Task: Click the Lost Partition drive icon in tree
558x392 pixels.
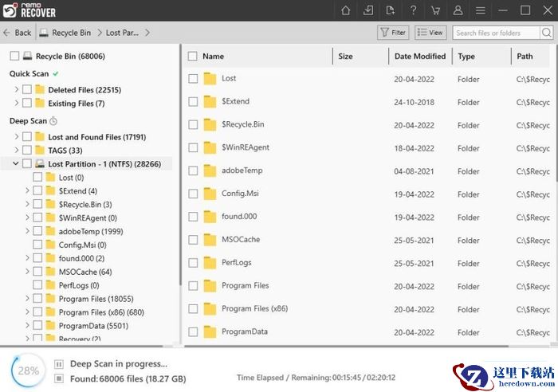Action: pos(40,163)
